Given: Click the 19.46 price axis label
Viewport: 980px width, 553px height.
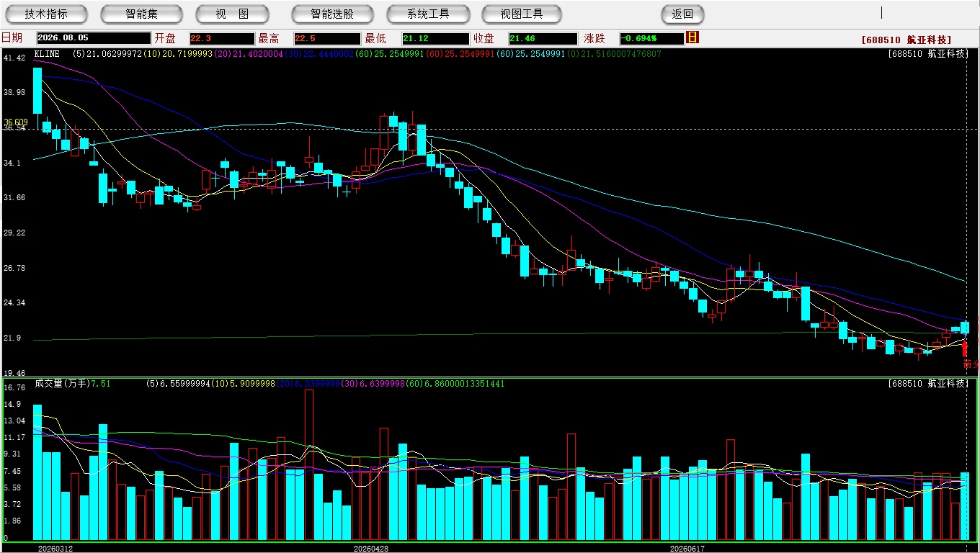Looking at the screenshot, I should tap(14, 373).
